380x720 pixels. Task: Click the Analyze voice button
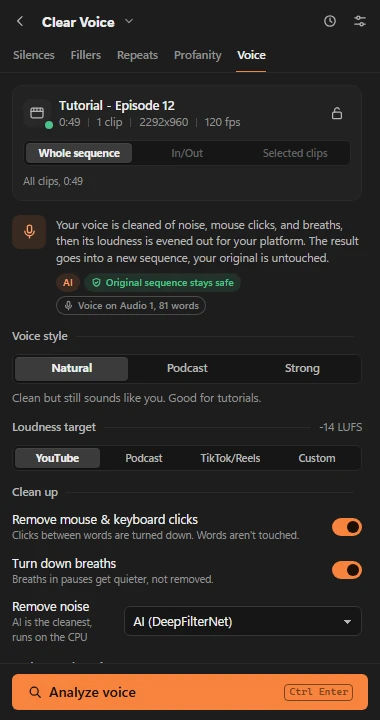tap(190, 692)
